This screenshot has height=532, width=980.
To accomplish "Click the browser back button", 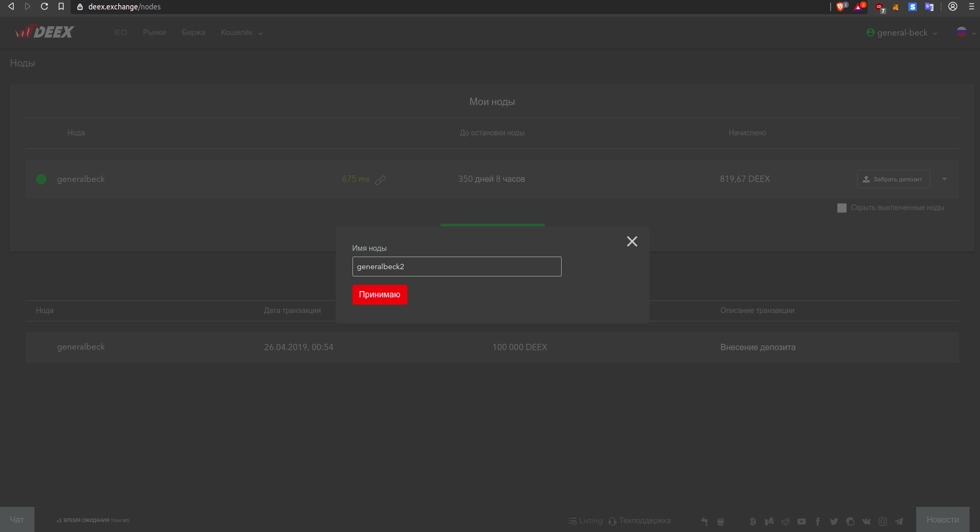I will click(x=11, y=6).
